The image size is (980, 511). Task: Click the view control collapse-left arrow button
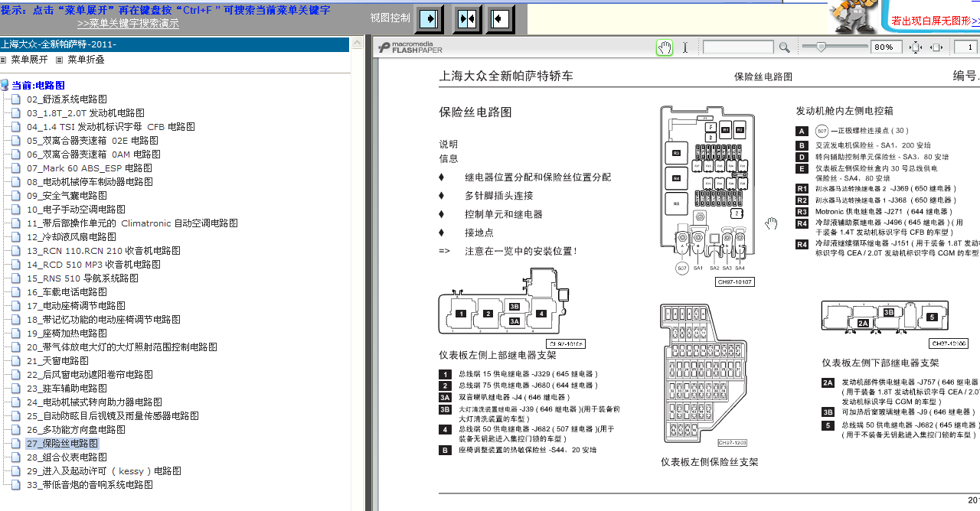click(x=500, y=18)
